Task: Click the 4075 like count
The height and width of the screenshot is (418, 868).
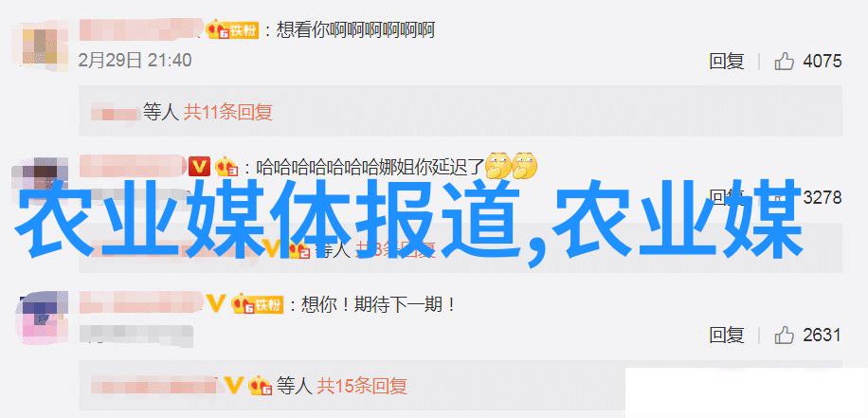Action: pyautogui.click(x=823, y=61)
